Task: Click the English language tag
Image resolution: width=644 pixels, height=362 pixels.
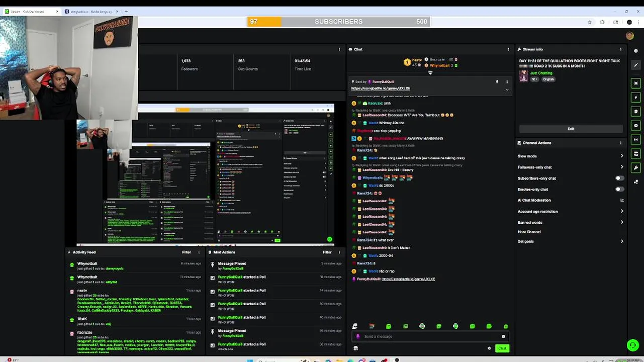Action: (548, 79)
